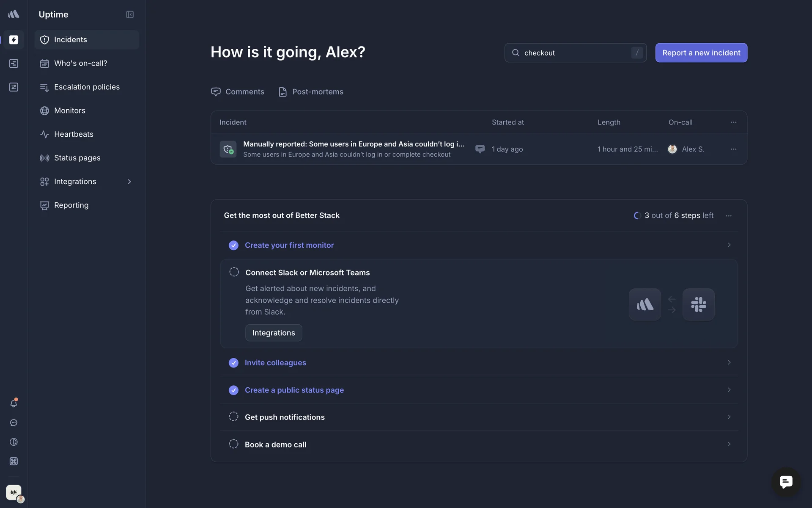Screen dimensions: 812x508
Task: Focus the incident search field
Action: (x=575, y=53)
